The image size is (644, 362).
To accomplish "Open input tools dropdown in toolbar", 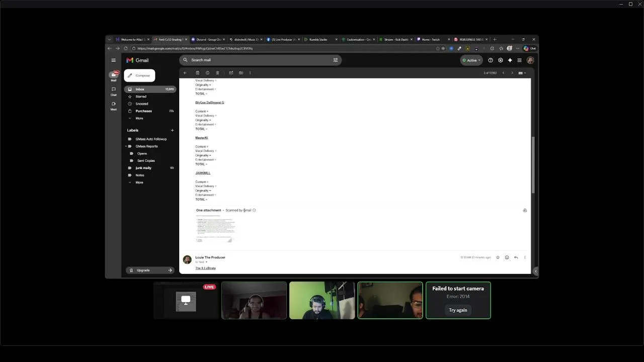I will [522, 73].
